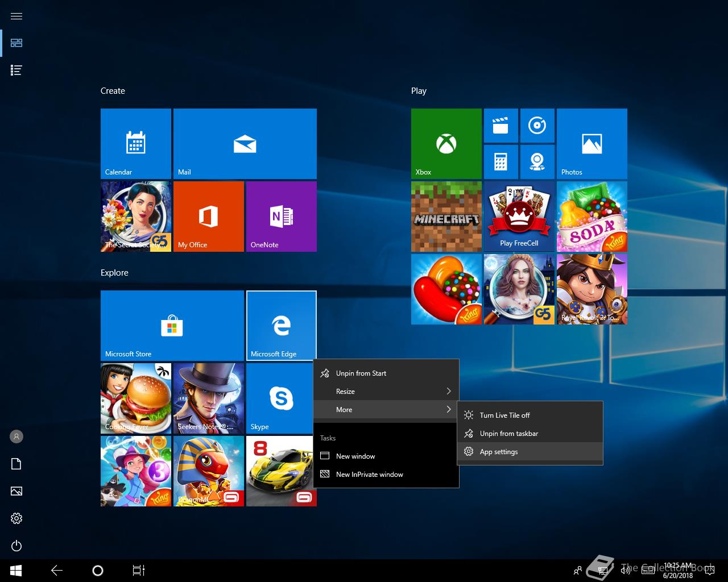Launch The Secret Society tile
Image resolution: width=728 pixels, height=582 pixels.
[x=136, y=217]
